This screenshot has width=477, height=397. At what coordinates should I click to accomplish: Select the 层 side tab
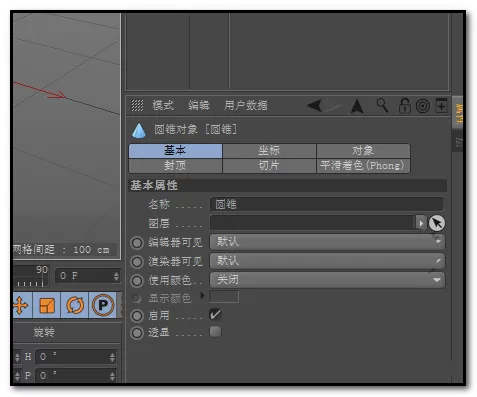click(x=458, y=143)
